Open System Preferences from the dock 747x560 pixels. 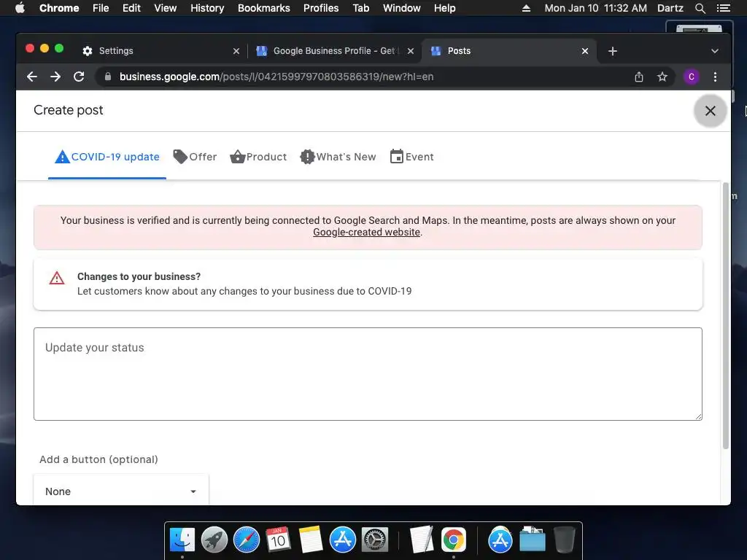click(x=375, y=540)
